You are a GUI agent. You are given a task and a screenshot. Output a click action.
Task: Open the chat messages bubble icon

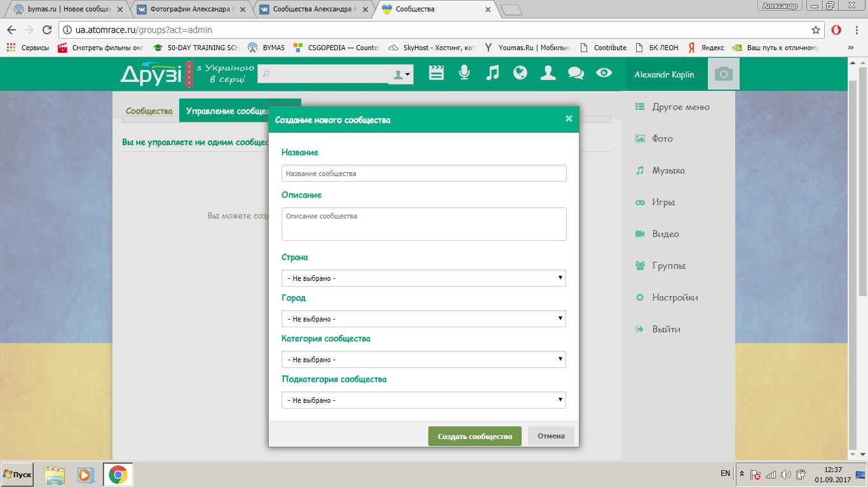576,74
